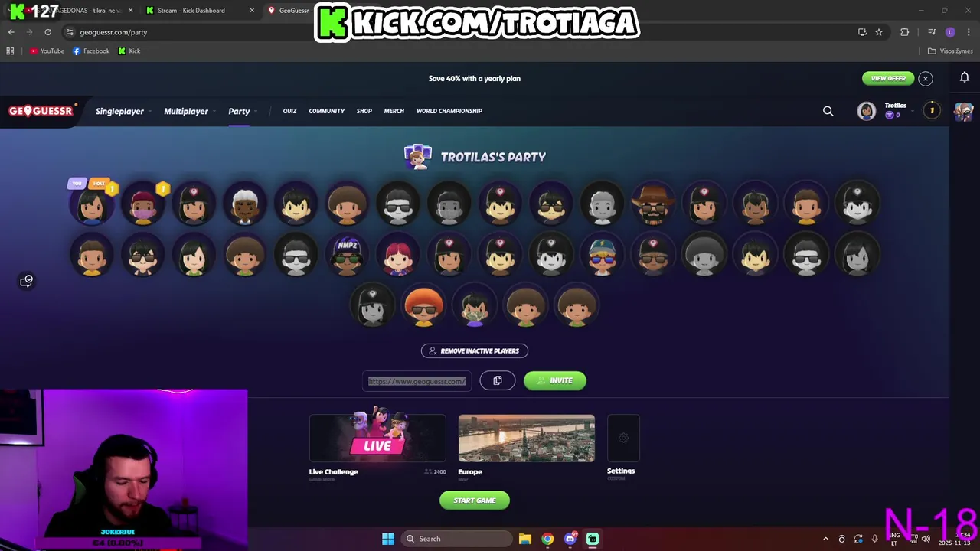This screenshot has height=551, width=980.
Task: Open the party avatar icon at far right of header
Action: click(x=963, y=112)
